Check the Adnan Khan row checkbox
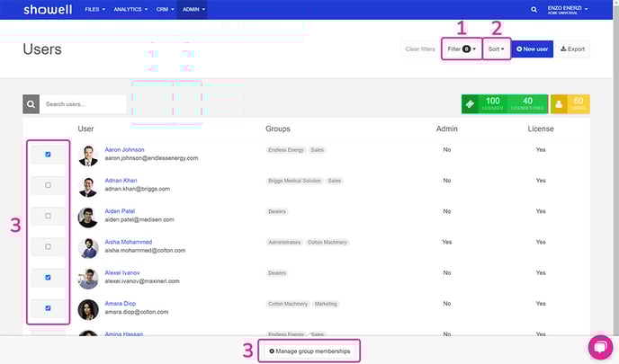619x364 pixels. click(x=49, y=185)
